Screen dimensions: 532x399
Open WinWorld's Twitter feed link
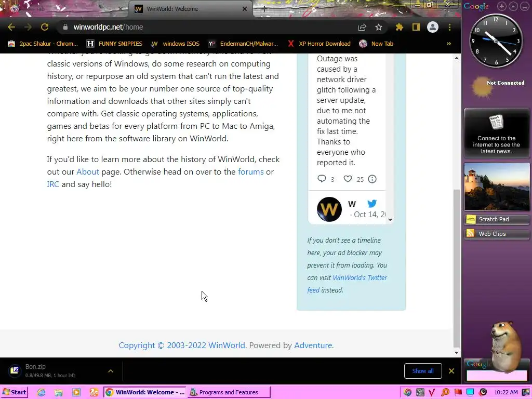click(347, 284)
